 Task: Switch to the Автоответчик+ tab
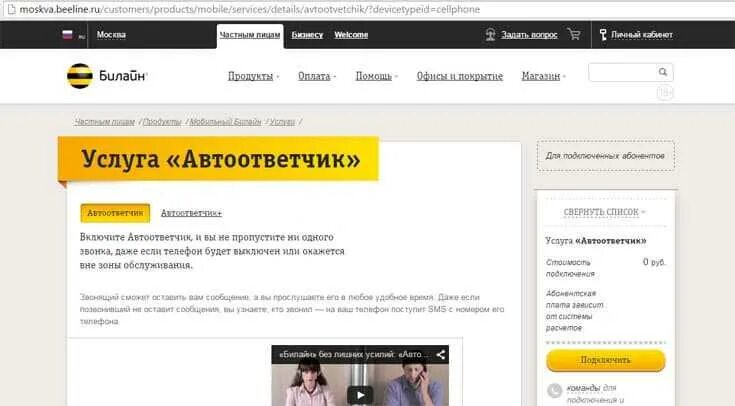(191, 213)
